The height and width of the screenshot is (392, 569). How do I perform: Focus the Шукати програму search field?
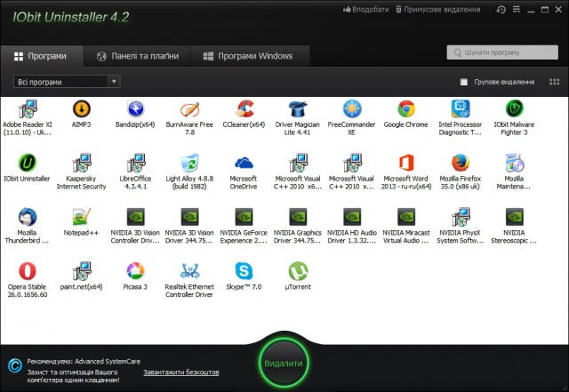click(x=502, y=52)
